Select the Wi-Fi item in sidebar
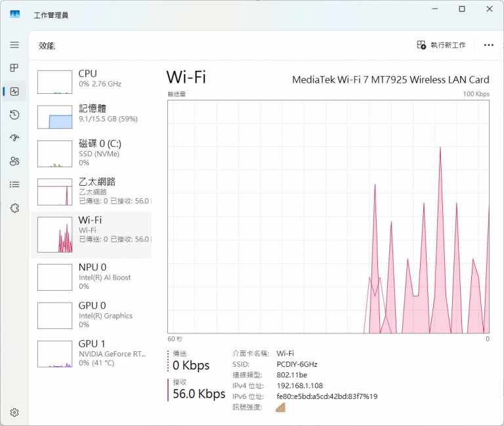 pyautogui.click(x=92, y=235)
